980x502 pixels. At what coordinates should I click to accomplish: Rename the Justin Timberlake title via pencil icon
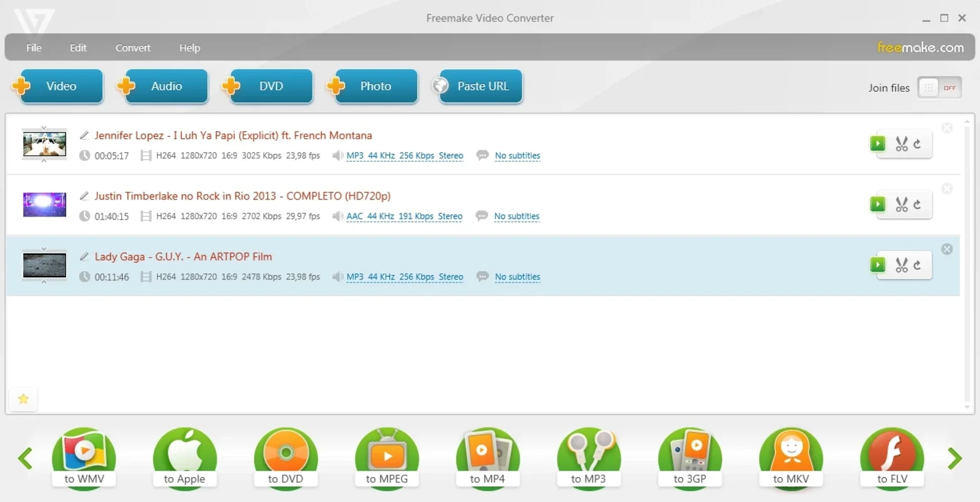click(84, 196)
